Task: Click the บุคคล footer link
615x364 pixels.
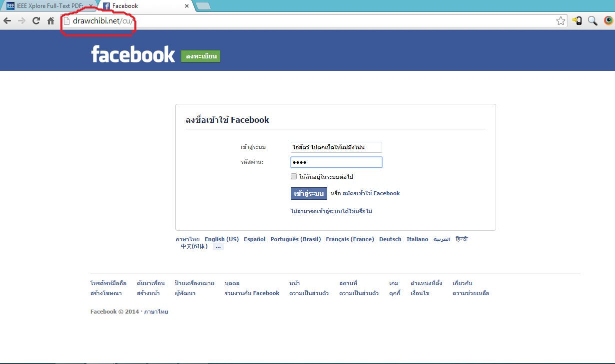Action: coord(232,283)
